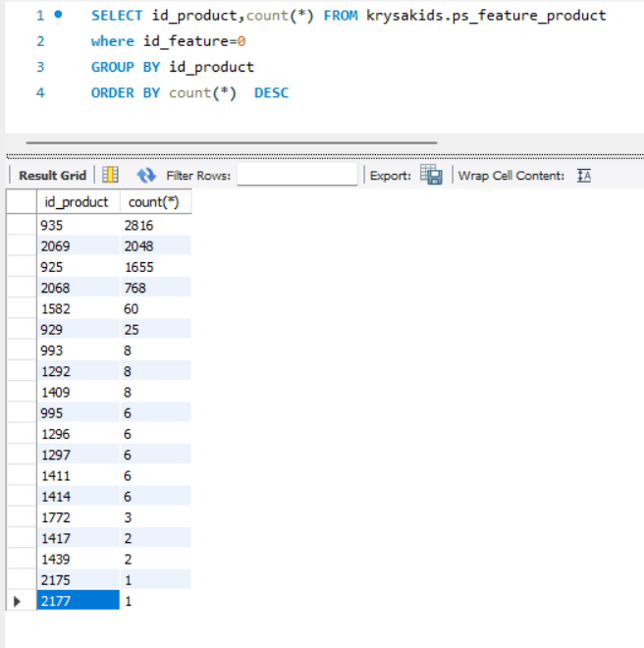Click the table name krysakids.ps_feature_product
This screenshot has height=648, width=644.
click(x=486, y=16)
